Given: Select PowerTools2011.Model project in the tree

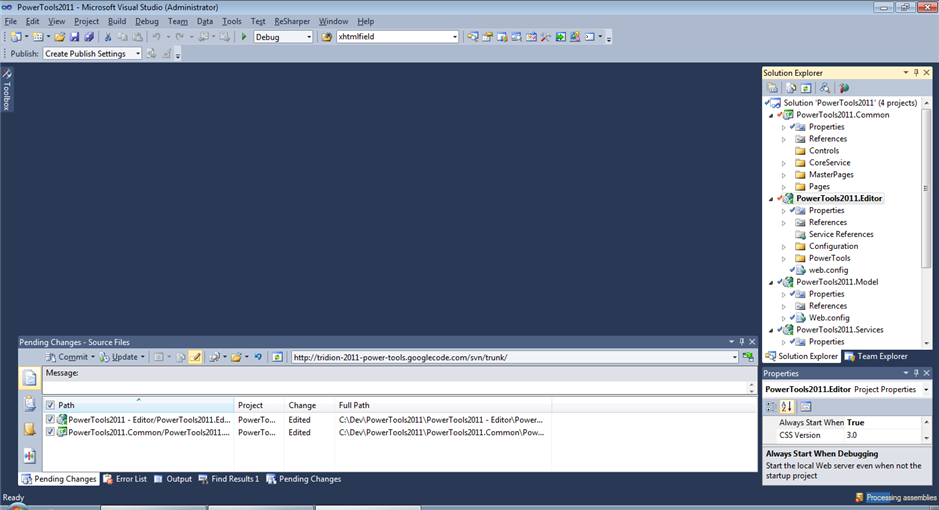Looking at the screenshot, I should [x=836, y=282].
